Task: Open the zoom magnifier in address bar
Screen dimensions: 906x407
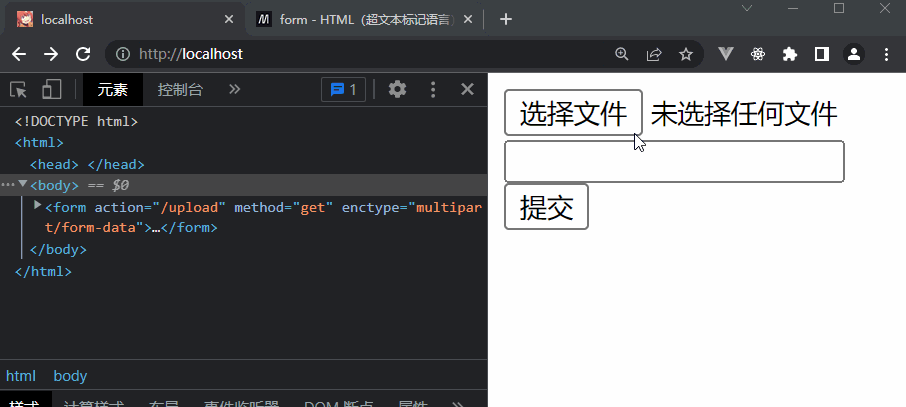Action: 622,54
